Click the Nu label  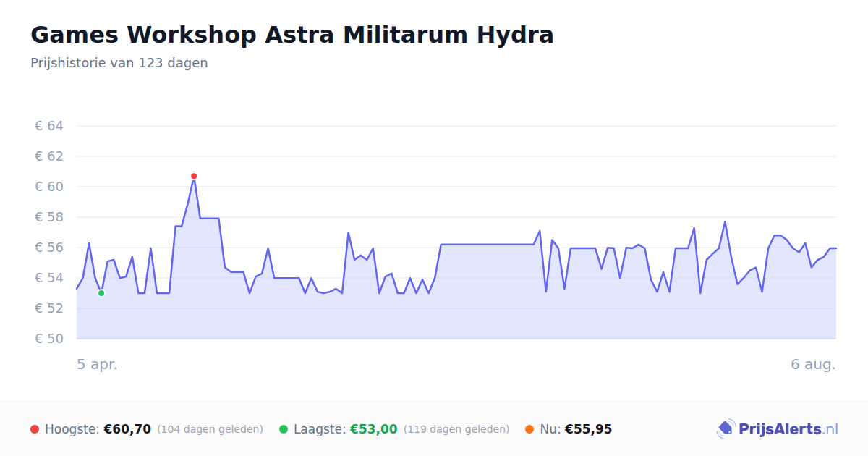point(550,429)
